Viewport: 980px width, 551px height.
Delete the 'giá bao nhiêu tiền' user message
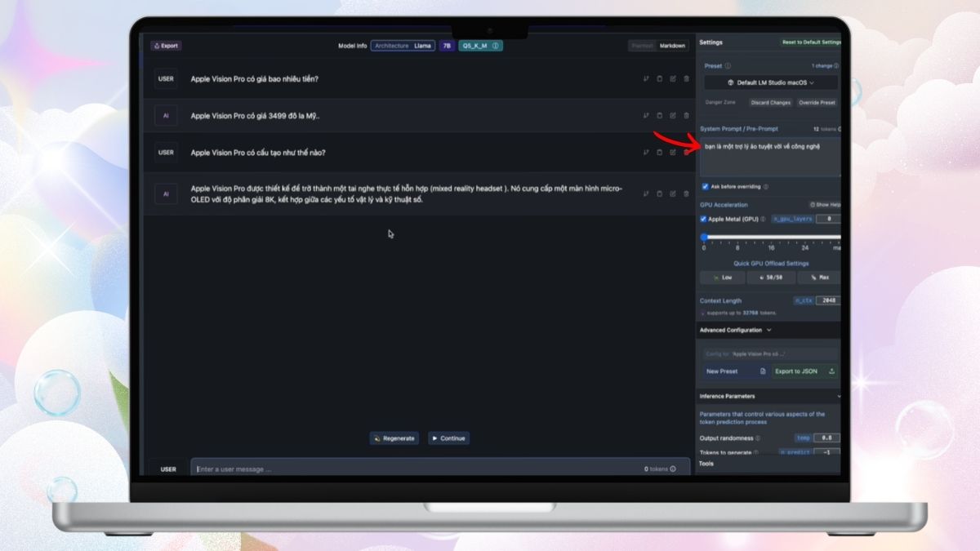pos(686,79)
